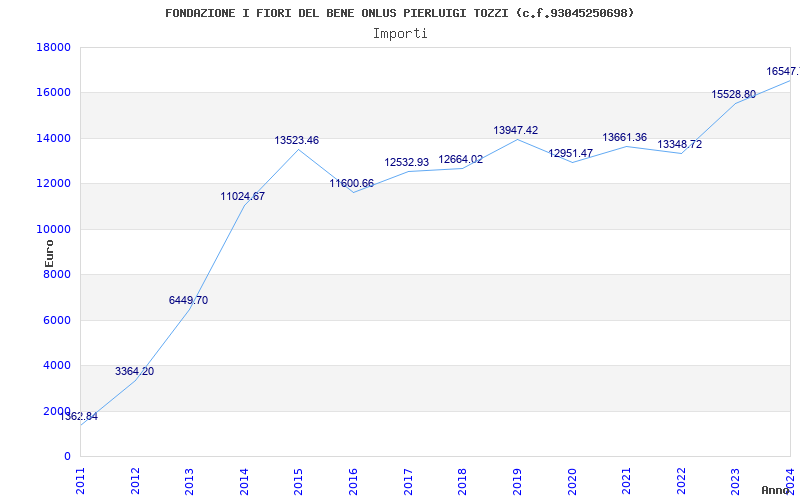Click the 12000 y-axis tick label

pyautogui.click(x=53, y=184)
